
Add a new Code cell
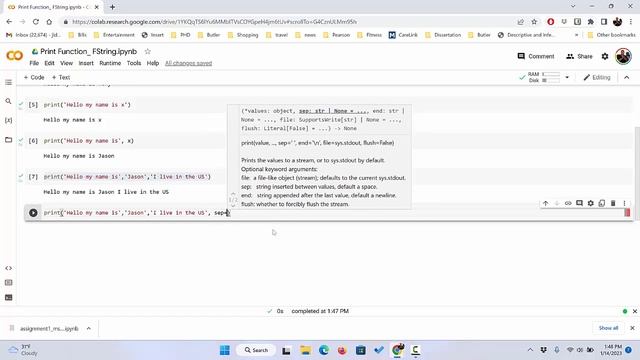point(34,77)
